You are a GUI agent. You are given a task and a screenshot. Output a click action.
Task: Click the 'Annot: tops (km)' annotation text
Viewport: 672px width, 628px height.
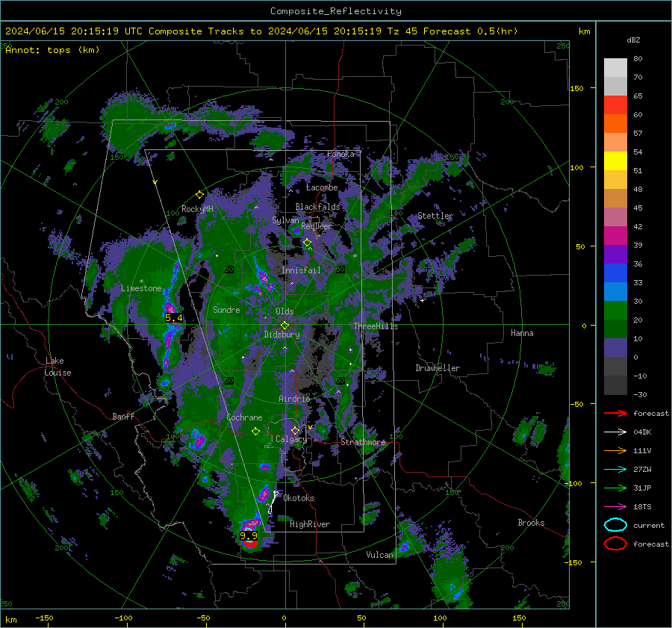pos(52,50)
